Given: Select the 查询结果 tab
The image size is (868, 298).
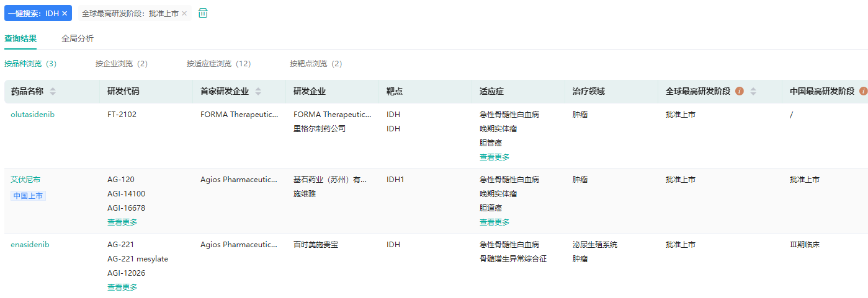Looking at the screenshot, I should coord(20,38).
